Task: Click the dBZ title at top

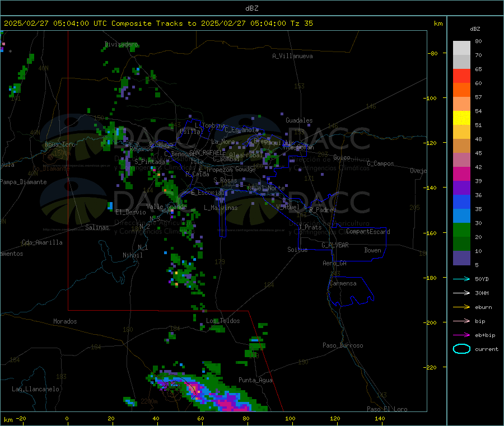Action: [251, 8]
